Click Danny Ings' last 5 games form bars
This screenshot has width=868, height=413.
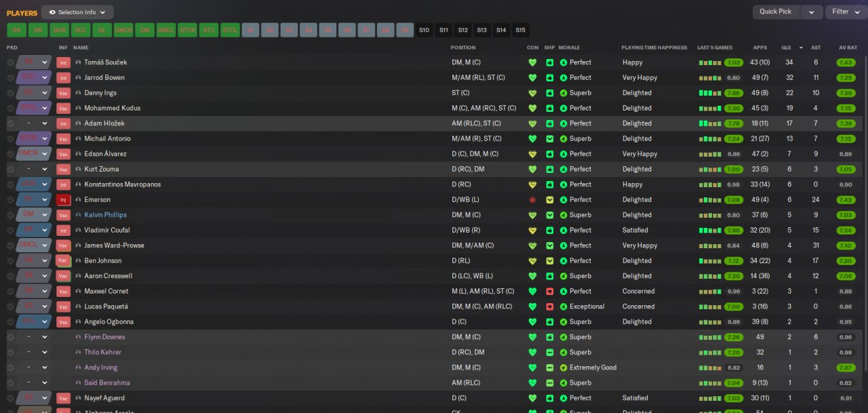click(710, 93)
